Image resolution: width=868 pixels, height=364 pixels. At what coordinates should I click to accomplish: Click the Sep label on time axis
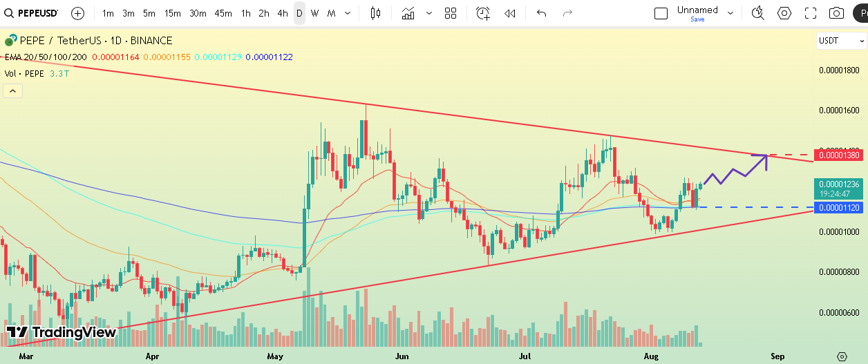coord(777,356)
